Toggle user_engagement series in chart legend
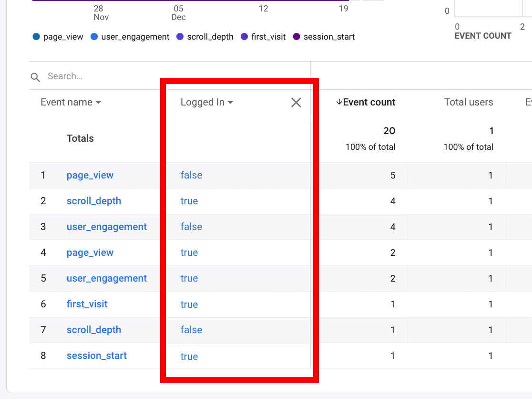This screenshot has height=399, width=532. coord(130,37)
